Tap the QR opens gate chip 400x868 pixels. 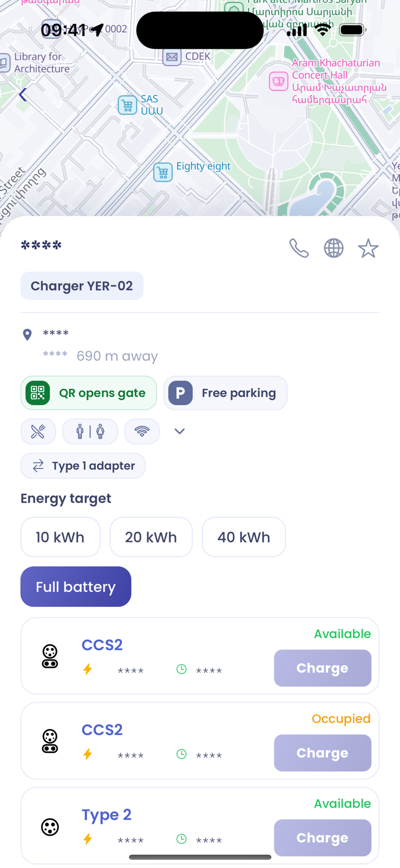89,393
